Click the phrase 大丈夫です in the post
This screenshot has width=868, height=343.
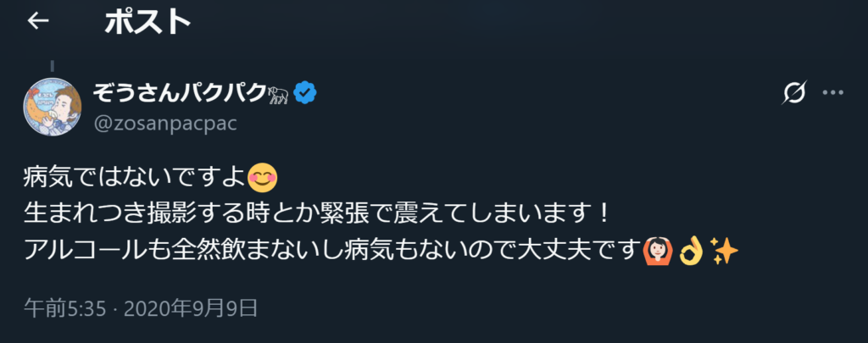(580, 249)
